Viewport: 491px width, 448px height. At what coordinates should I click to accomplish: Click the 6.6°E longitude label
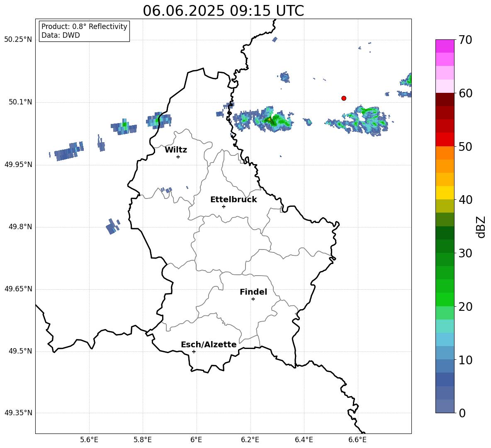click(x=357, y=440)
